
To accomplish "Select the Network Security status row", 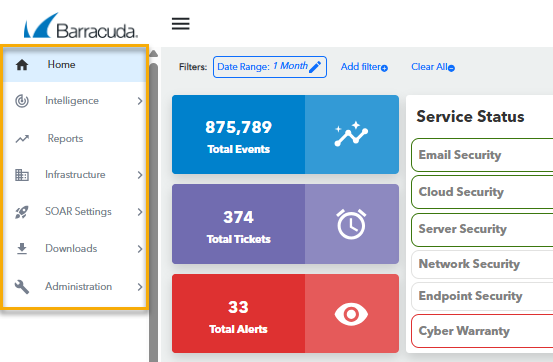I will [x=482, y=264].
